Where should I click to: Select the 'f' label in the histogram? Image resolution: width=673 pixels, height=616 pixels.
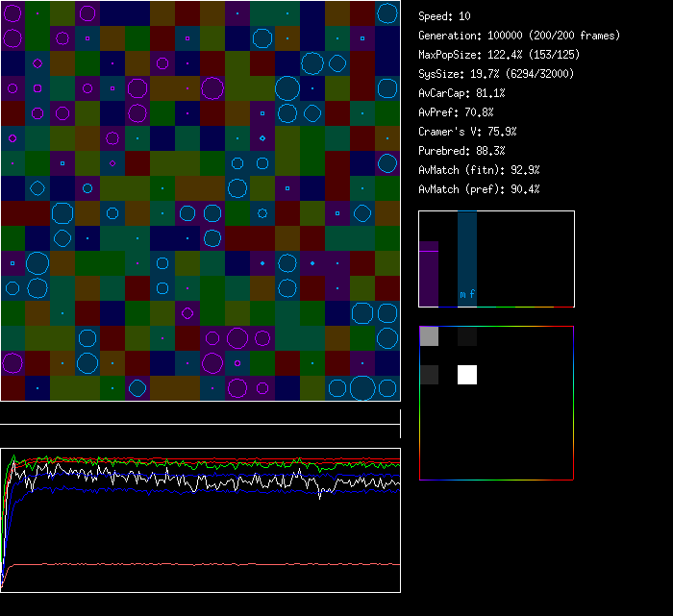point(472,294)
